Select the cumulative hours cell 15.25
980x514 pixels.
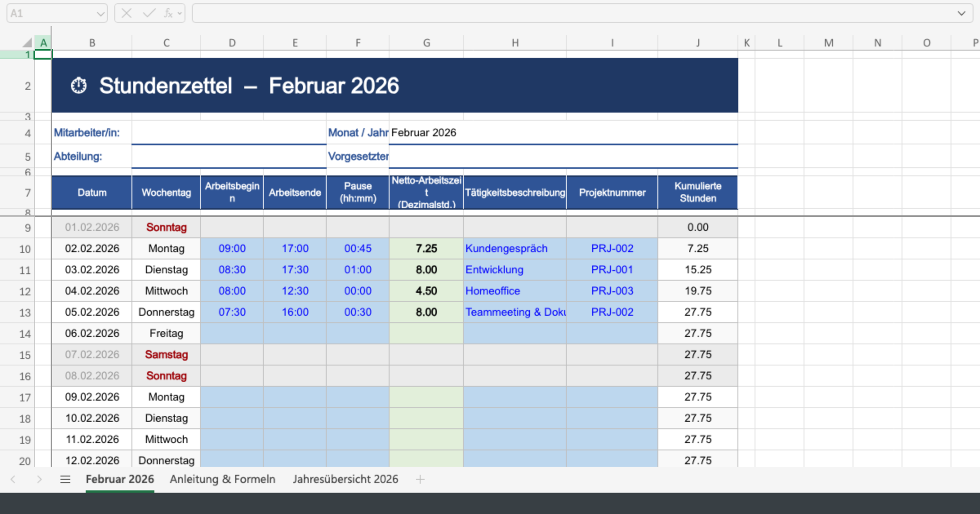(x=698, y=270)
